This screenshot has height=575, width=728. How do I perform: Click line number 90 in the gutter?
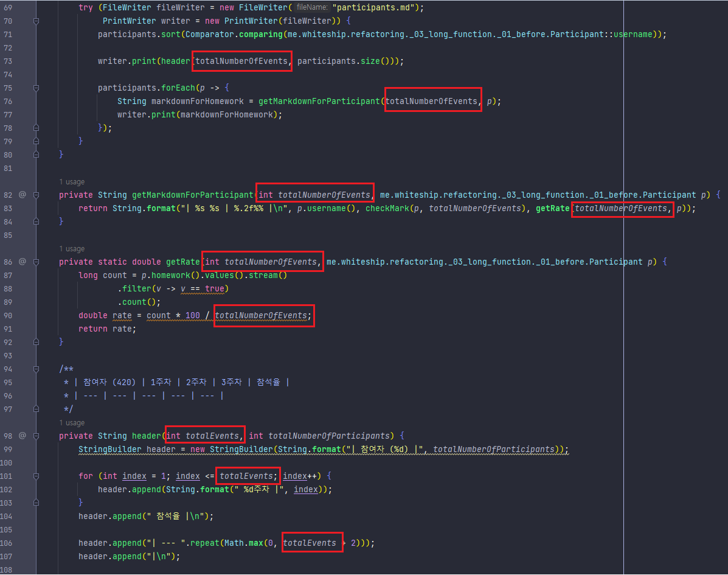8,315
